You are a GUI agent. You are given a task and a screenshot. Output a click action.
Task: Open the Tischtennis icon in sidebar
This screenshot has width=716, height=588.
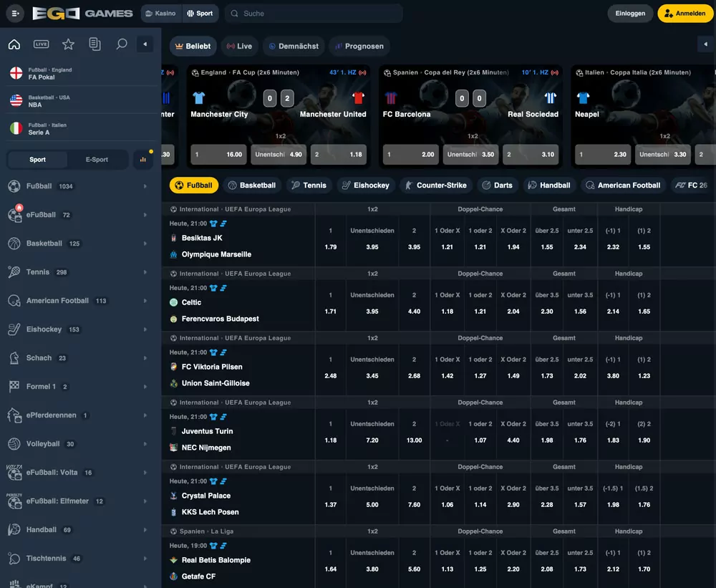[x=14, y=559]
